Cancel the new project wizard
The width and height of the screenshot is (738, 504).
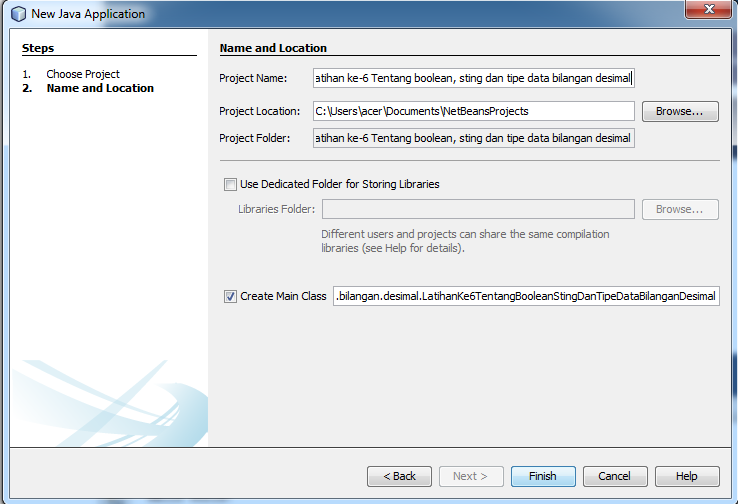[615, 476]
